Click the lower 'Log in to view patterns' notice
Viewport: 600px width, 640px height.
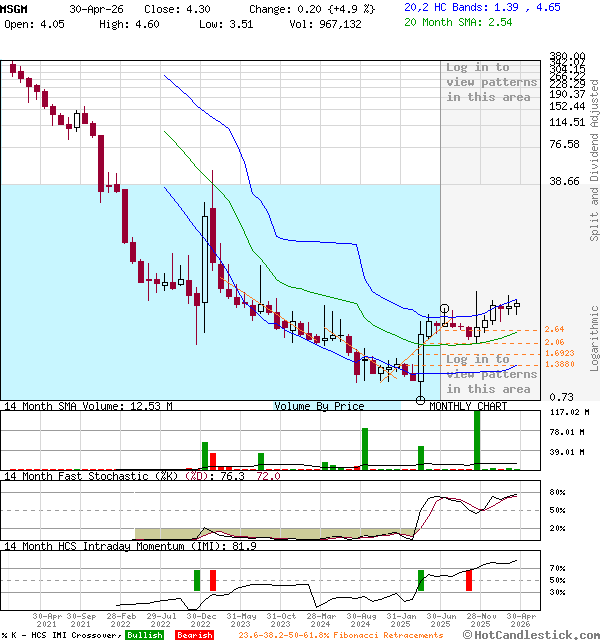[x=490, y=374]
